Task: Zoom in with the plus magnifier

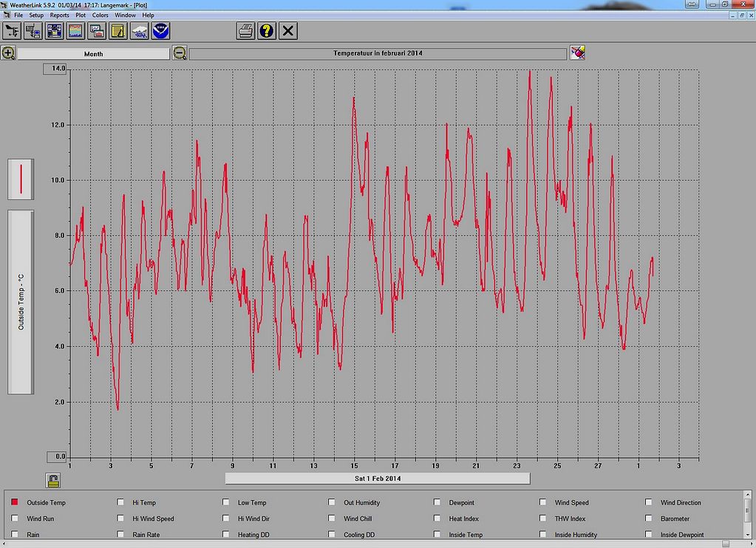Action: click(8, 53)
